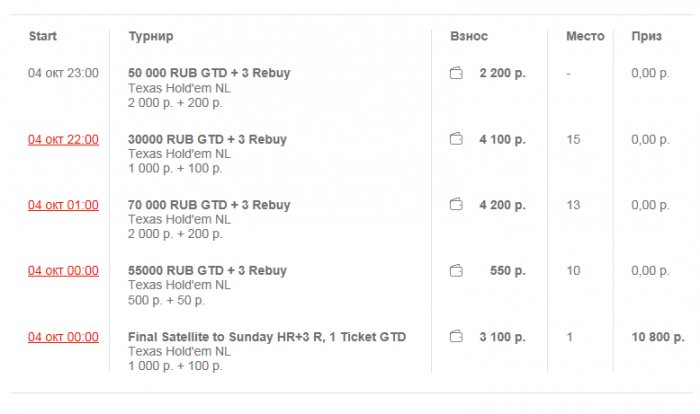Click the Start column header
This screenshot has height=414, width=700.
point(43,36)
